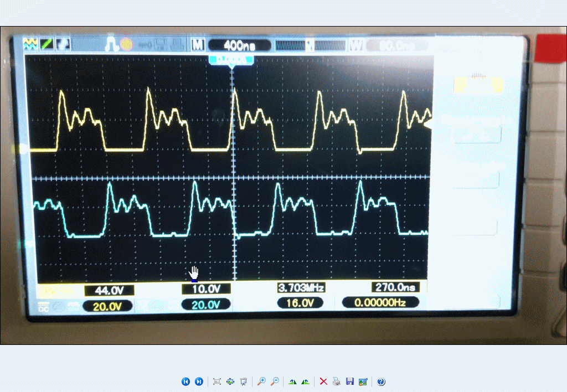Click the 400ns timebase readout
This screenshot has height=392, width=567.
(x=239, y=45)
